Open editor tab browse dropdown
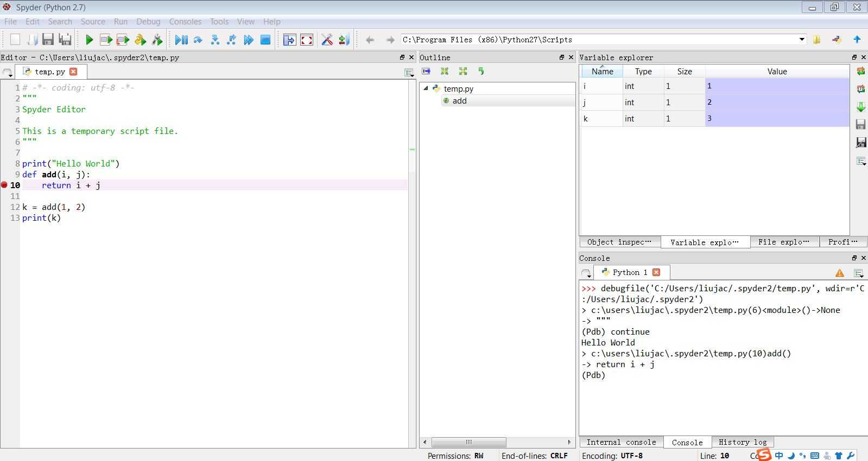 (8, 72)
